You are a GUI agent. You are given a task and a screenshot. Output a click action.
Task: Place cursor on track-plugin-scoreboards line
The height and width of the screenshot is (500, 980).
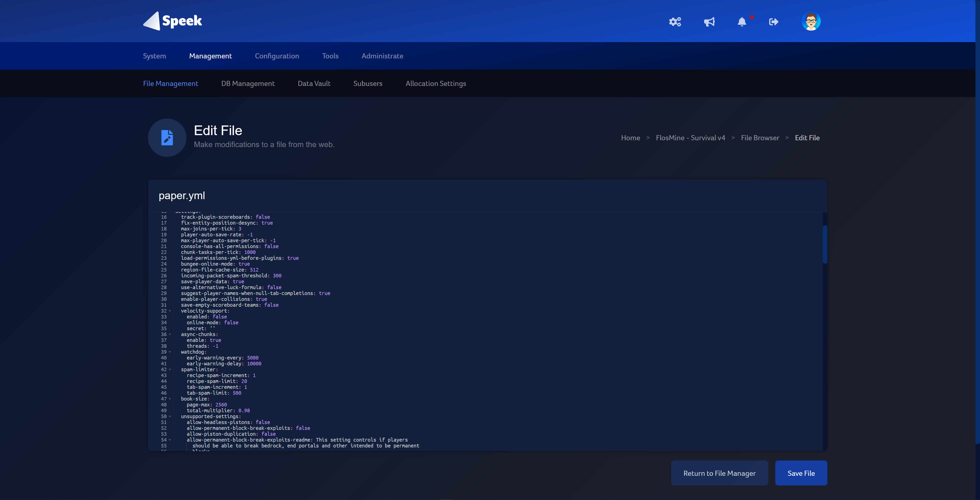[x=225, y=217]
